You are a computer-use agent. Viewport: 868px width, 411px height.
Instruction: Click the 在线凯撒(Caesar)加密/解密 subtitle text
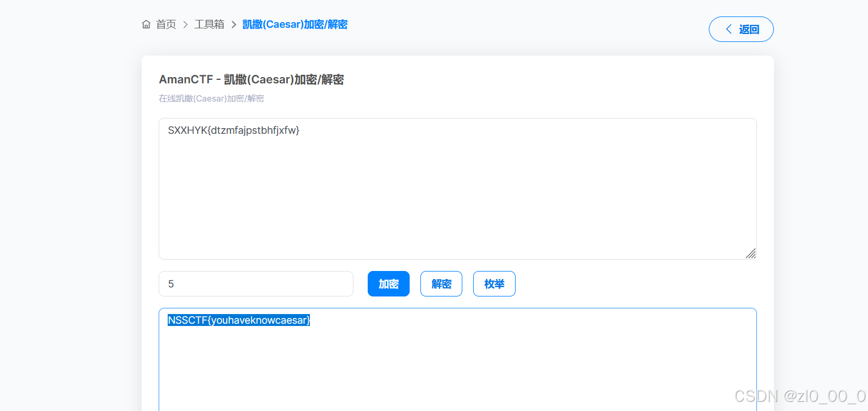click(x=211, y=98)
